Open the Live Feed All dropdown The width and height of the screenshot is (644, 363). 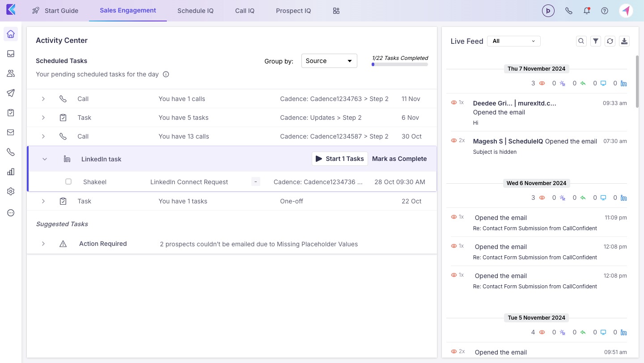coord(513,41)
